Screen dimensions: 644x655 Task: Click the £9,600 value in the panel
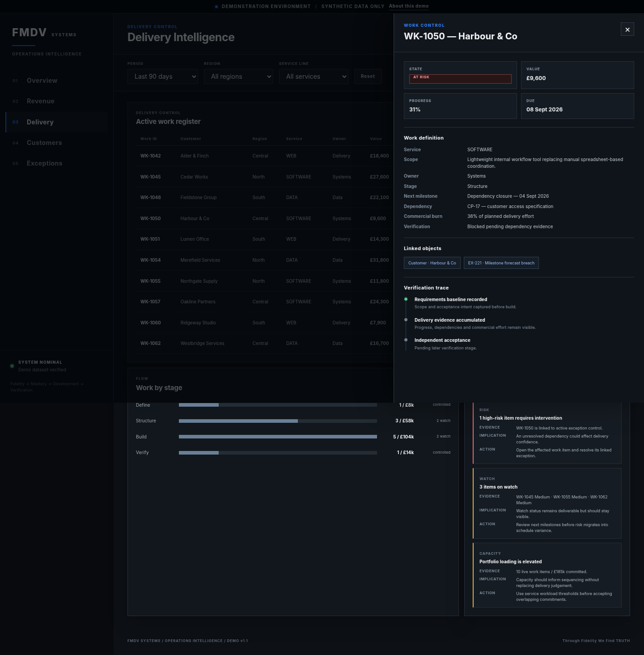pos(536,78)
